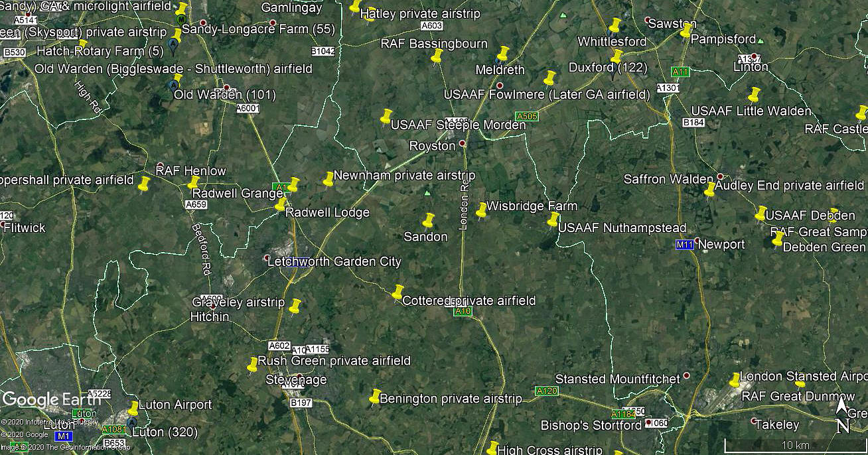
Task: Click the Letchworth Garden City label
Action: pyautogui.click(x=334, y=261)
